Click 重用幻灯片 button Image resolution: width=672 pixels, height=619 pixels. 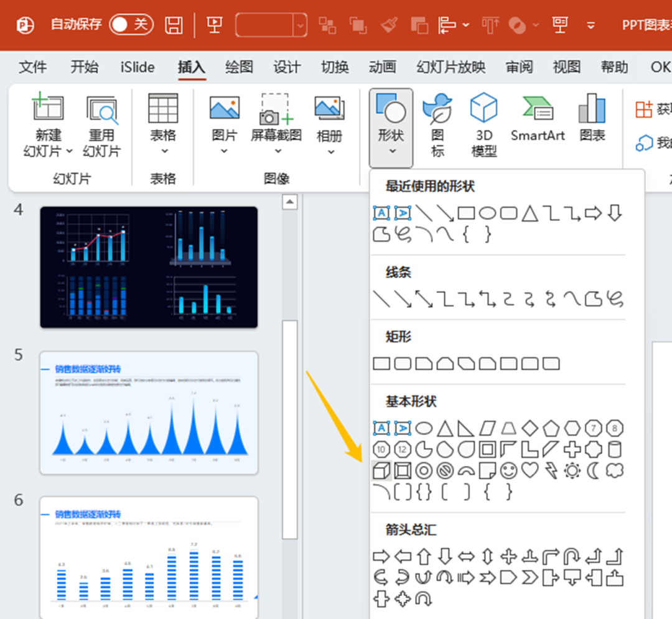pyautogui.click(x=101, y=124)
